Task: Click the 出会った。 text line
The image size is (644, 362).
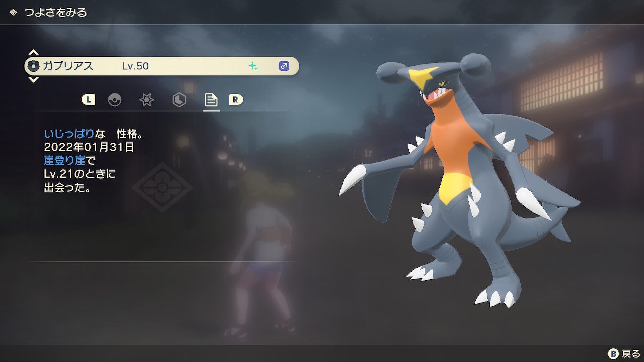Action: click(67, 189)
